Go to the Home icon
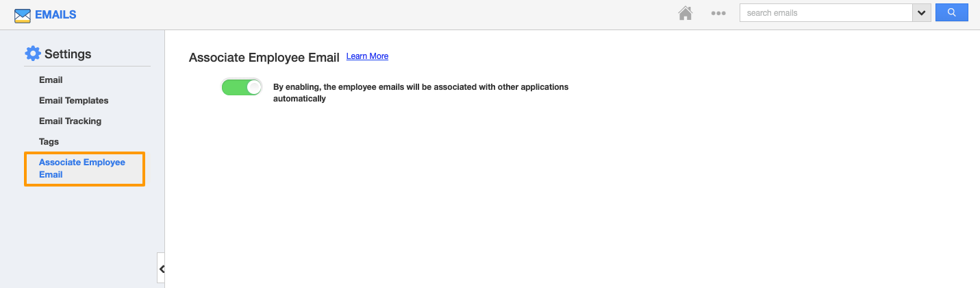The width and height of the screenshot is (980, 288). point(685,14)
